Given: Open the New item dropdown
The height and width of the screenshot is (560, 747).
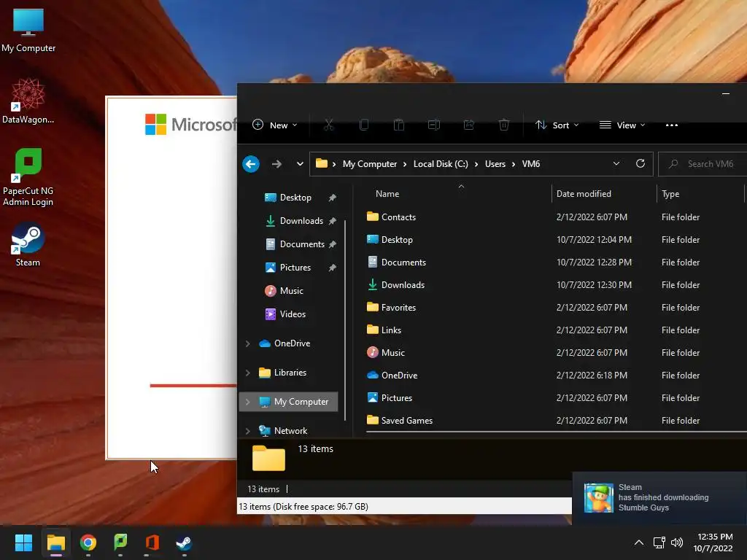Looking at the screenshot, I should 275,125.
